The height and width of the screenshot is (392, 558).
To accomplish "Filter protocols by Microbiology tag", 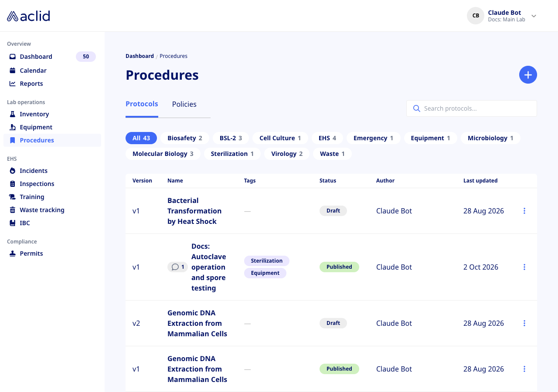I will click(490, 138).
